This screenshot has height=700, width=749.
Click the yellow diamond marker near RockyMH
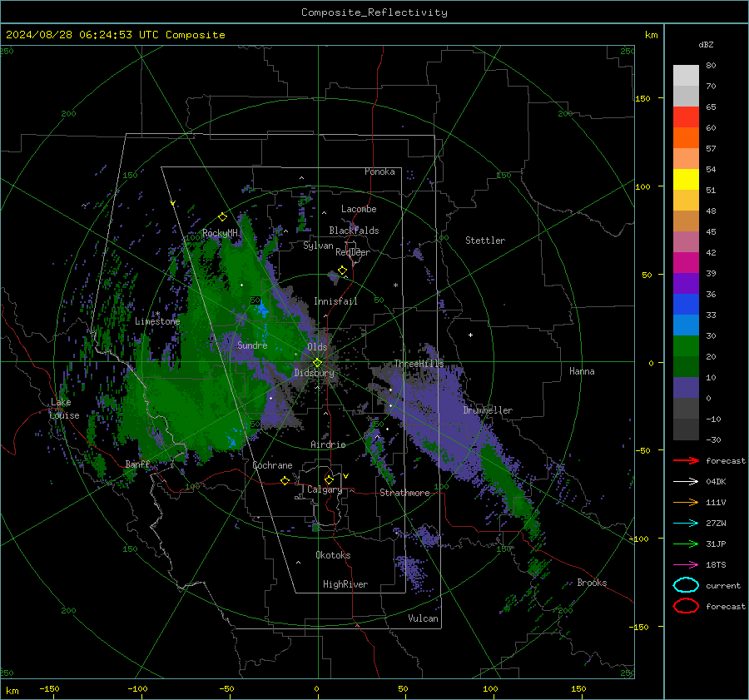(x=222, y=217)
